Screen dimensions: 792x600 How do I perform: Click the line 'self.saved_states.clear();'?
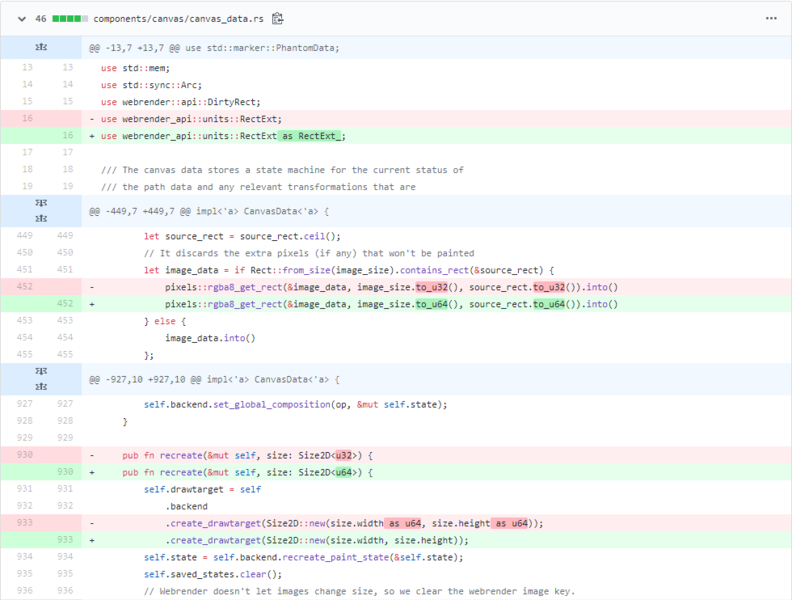point(213,574)
